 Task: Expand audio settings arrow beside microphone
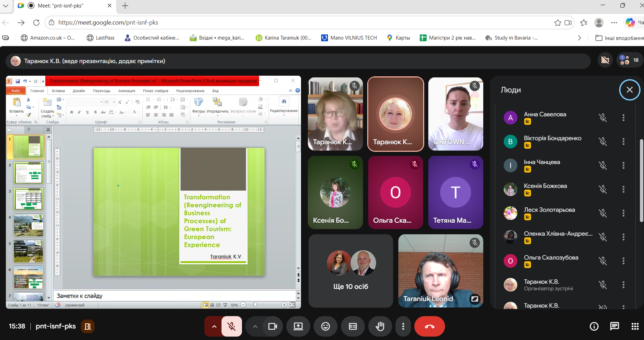[x=214, y=326]
